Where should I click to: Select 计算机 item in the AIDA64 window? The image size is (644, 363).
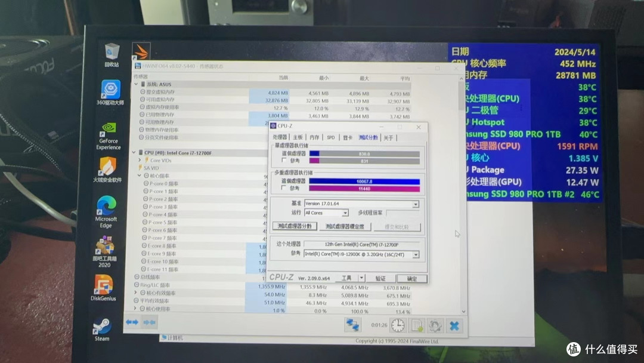pyautogui.click(x=172, y=337)
